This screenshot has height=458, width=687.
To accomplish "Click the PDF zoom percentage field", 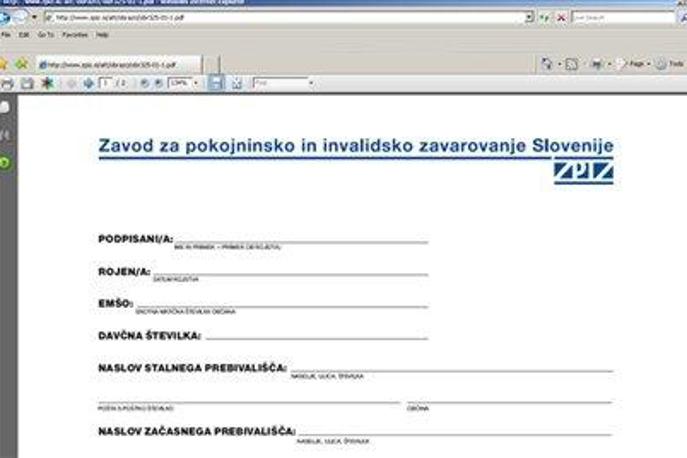I will 180,83.
